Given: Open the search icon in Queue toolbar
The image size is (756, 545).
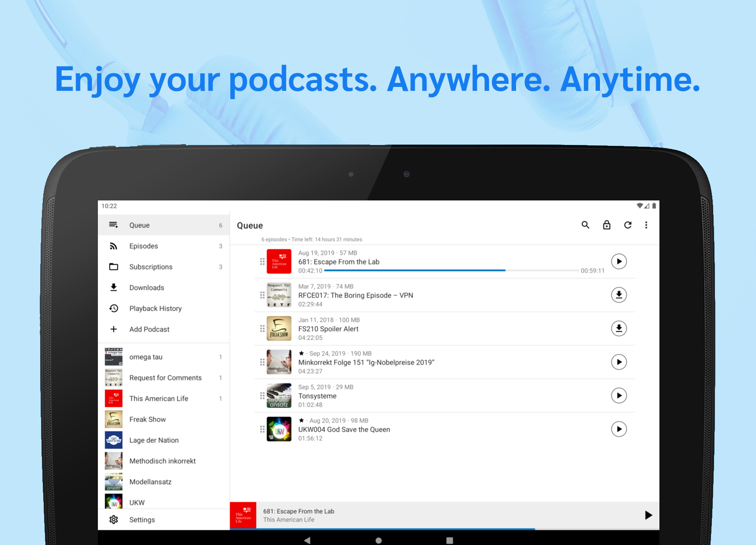Looking at the screenshot, I should pyautogui.click(x=586, y=225).
